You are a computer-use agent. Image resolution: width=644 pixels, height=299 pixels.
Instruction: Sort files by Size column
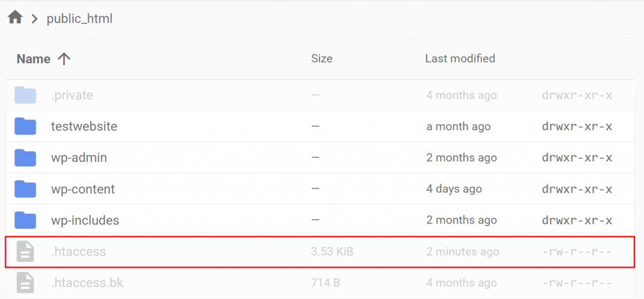click(x=321, y=59)
